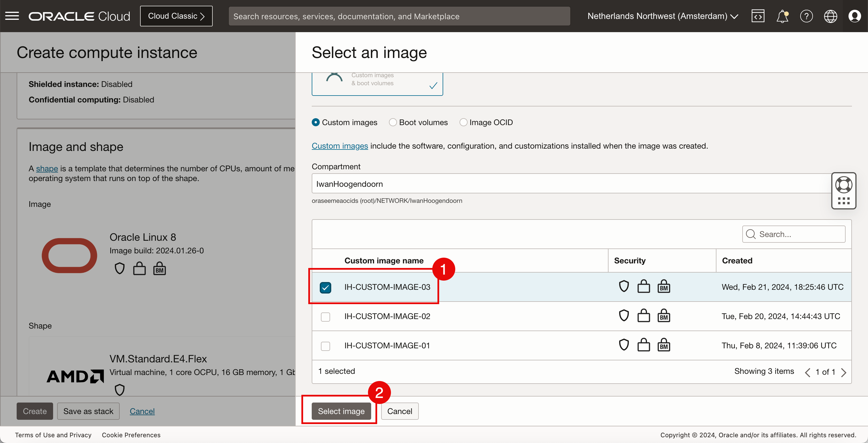Select the Image OCID radio option
The image size is (868, 443).
(463, 122)
